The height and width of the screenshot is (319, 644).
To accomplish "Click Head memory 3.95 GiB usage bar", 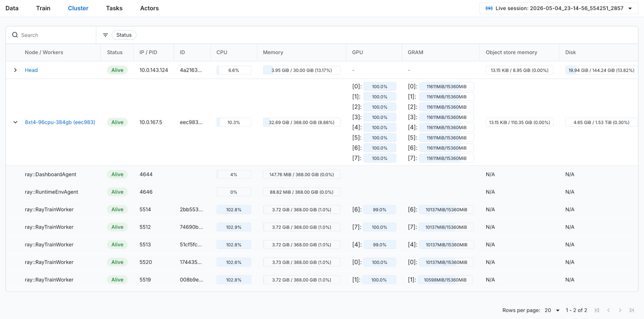I will coord(302,70).
